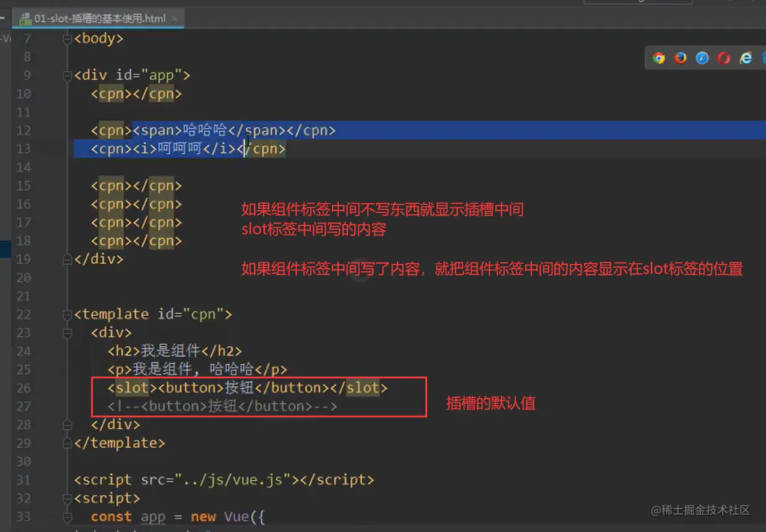Click the <cpn></cpn> code on line 15
This screenshot has height=532, width=766.
pyautogui.click(x=136, y=186)
